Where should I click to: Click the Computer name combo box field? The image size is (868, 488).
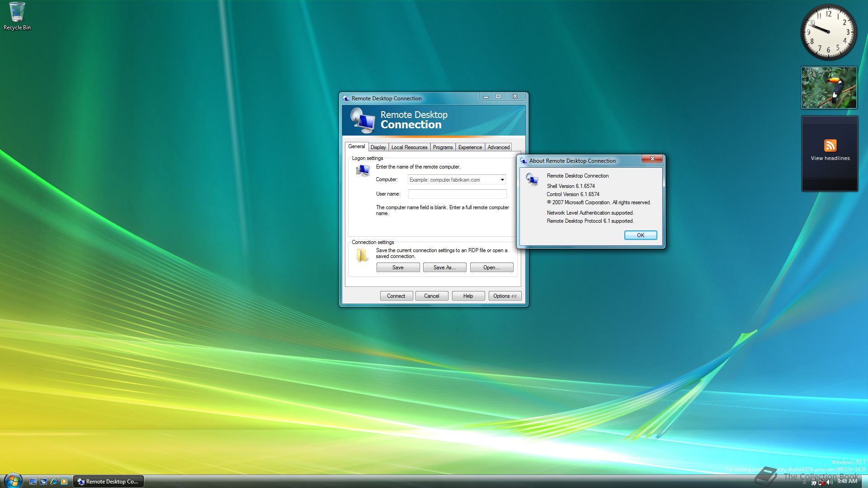coord(457,180)
